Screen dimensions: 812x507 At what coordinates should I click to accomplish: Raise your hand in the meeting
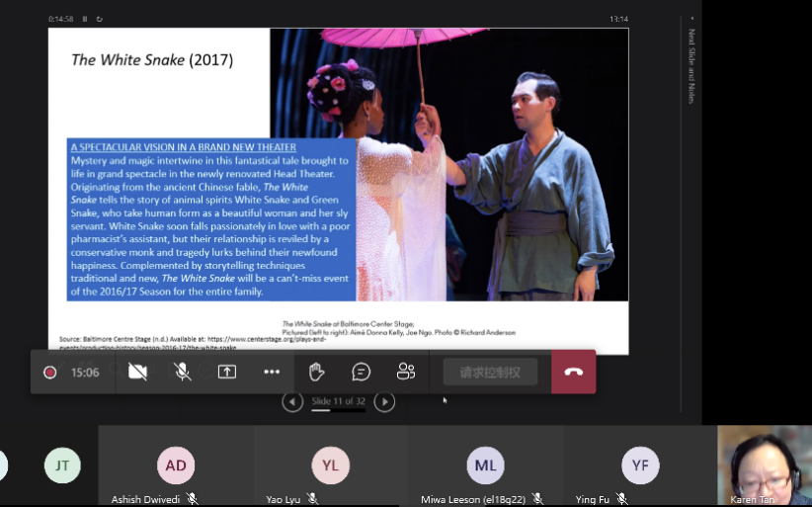point(316,372)
